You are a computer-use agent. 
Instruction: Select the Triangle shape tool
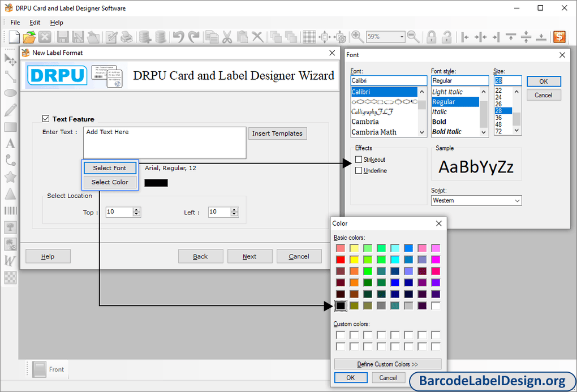[x=10, y=193]
